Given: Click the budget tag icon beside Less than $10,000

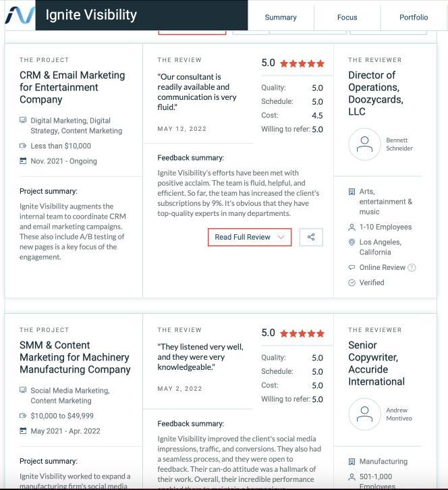Looking at the screenshot, I should pyautogui.click(x=23, y=146).
